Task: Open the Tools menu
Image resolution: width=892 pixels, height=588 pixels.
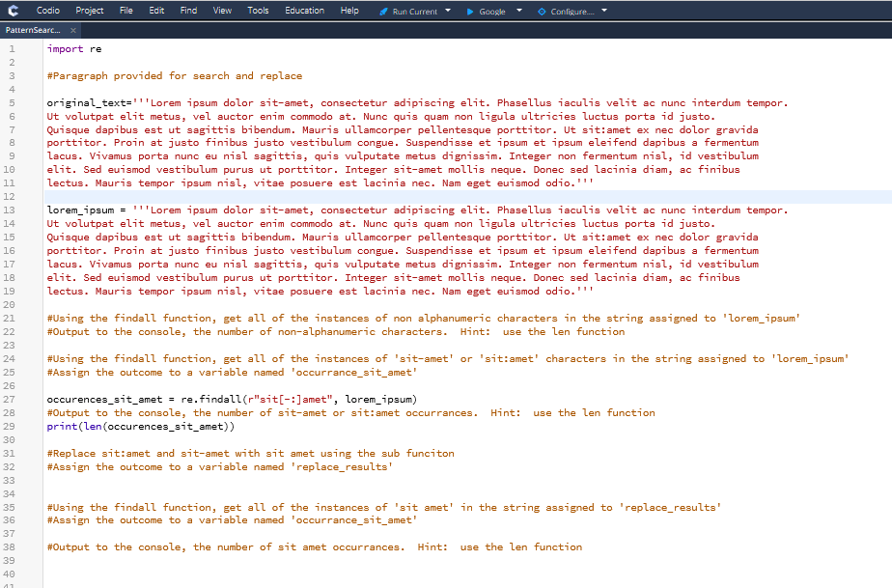Action: (258, 11)
